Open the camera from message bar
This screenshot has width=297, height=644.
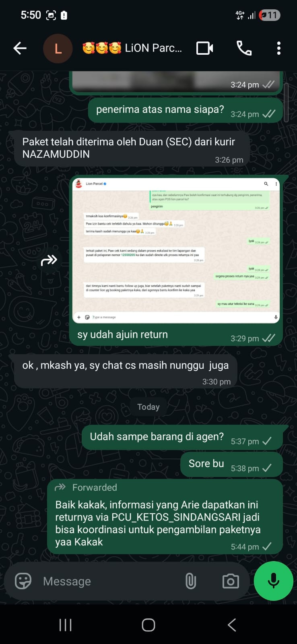pyautogui.click(x=231, y=581)
